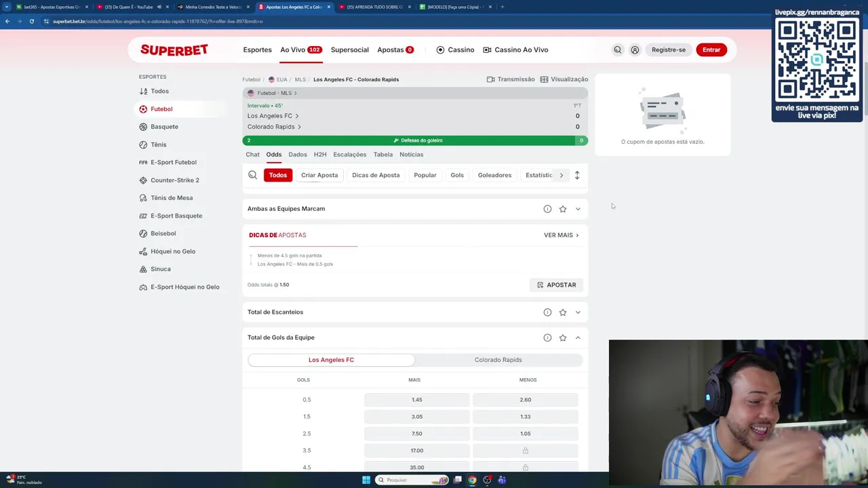868x488 pixels.
Task: Show info for Ambas as Equipes Marcam
Action: [547, 209]
